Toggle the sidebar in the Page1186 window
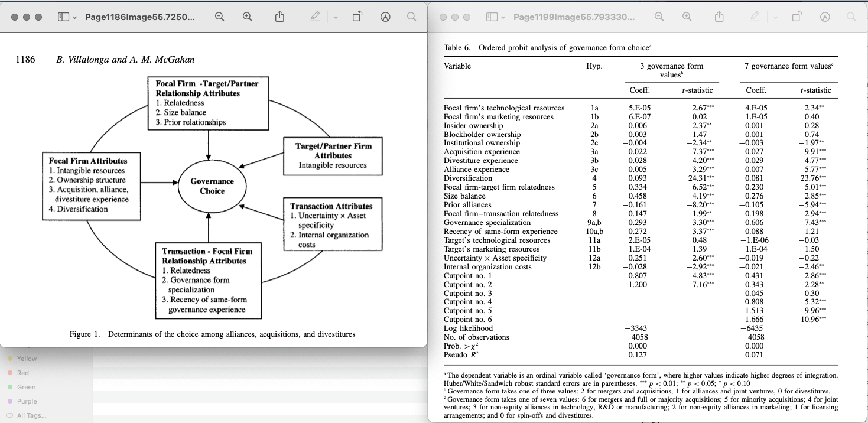 (63, 17)
